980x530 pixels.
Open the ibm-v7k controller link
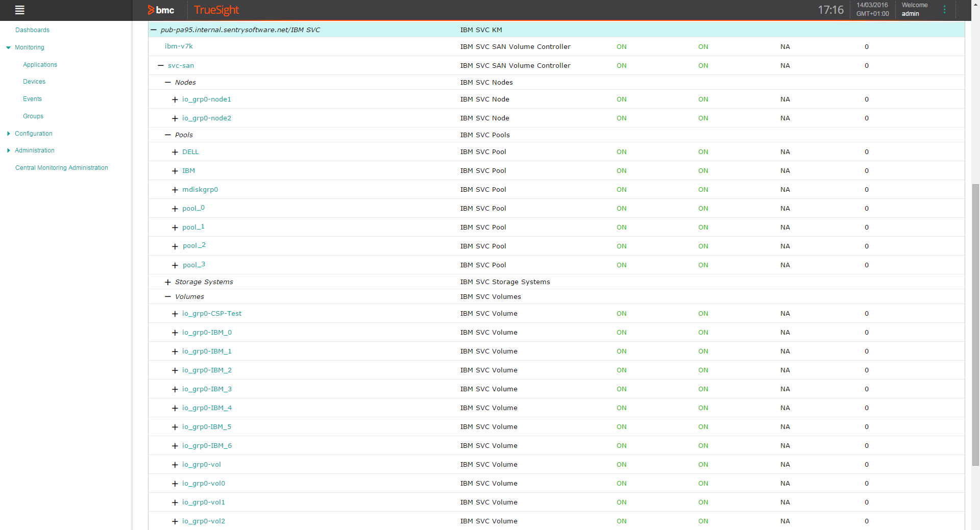(x=179, y=46)
